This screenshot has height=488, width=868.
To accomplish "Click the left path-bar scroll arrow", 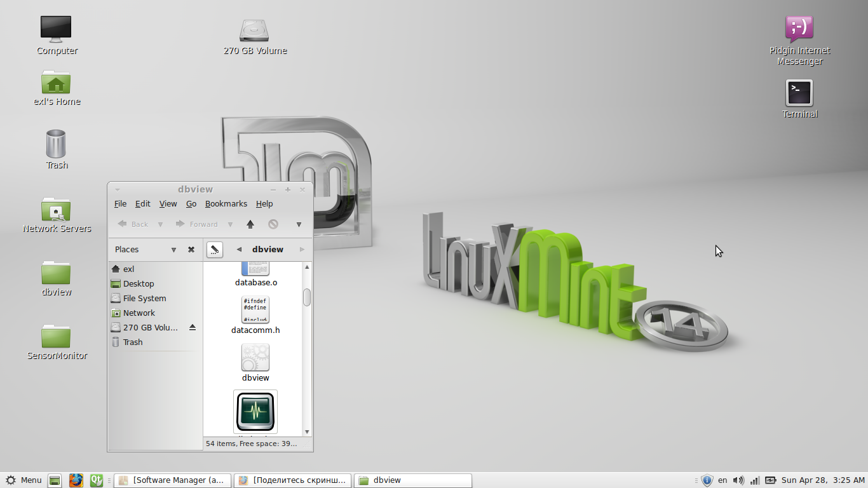I will coord(239,250).
